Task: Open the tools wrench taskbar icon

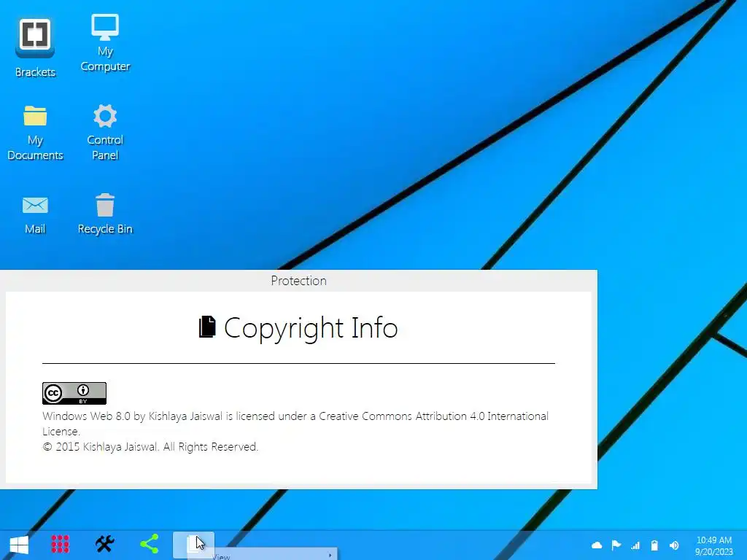Action: coord(105,544)
